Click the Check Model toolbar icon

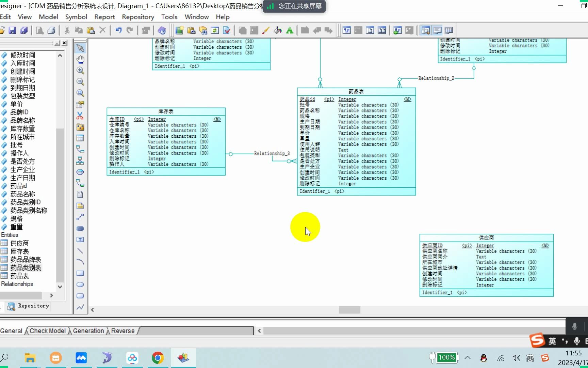(x=227, y=30)
